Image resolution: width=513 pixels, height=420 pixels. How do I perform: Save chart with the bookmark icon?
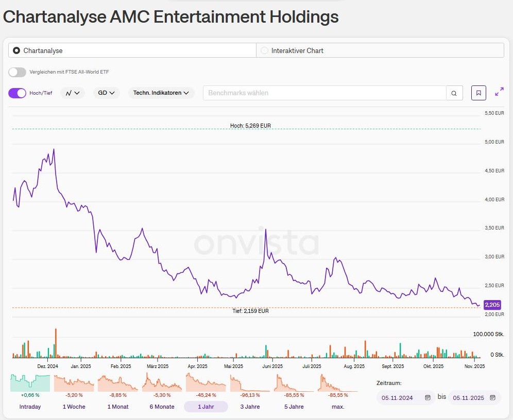coord(478,93)
